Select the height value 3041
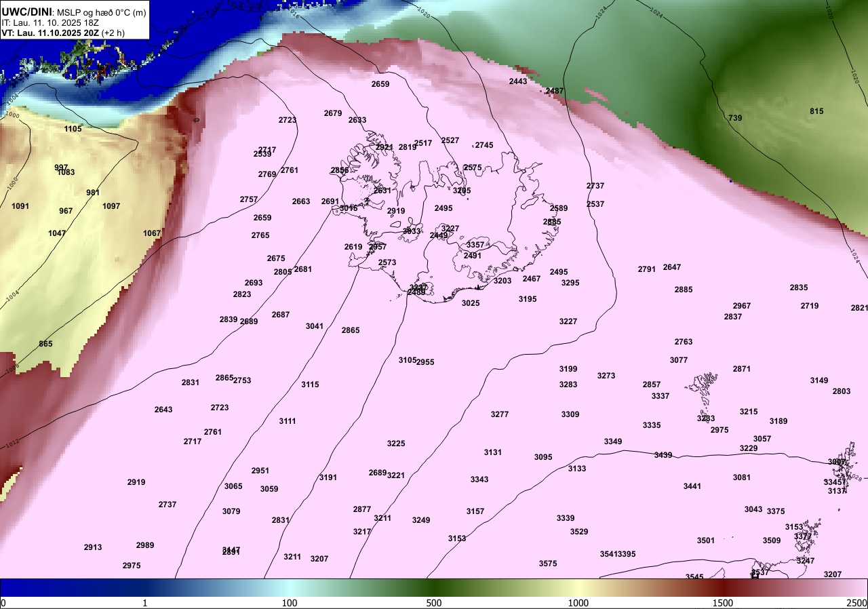Screen dimensions: 868x609 tap(315, 326)
